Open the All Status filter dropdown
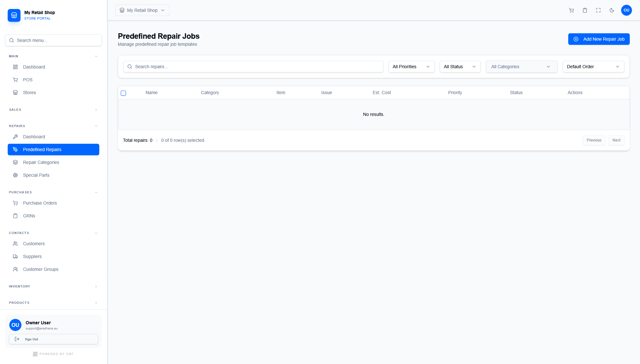Image resolution: width=640 pixels, height=364 pixels. (x=460, y=67)
